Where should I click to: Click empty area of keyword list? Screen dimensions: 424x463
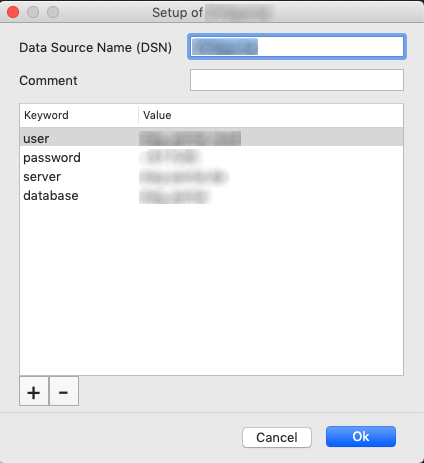click(x=211, y=287)
